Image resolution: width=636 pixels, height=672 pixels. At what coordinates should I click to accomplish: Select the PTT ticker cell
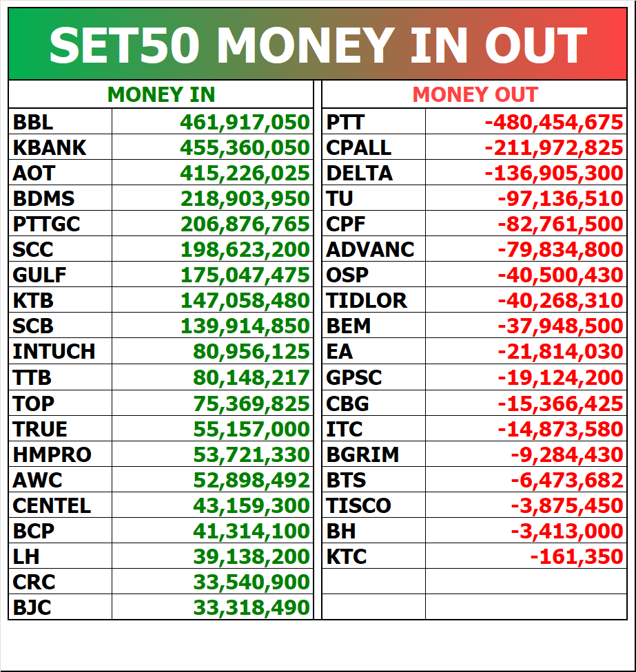373,122
